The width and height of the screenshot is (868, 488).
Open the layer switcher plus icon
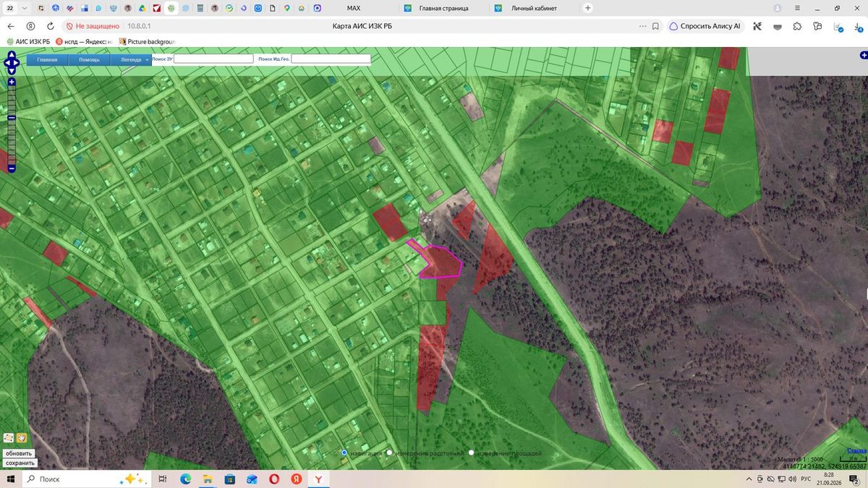[x=863, y=55]
